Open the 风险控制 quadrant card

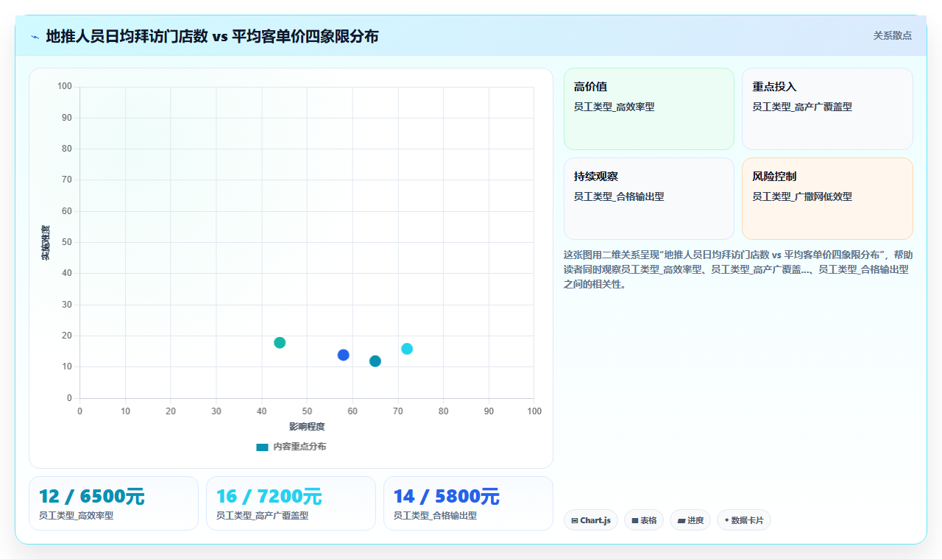827,199
